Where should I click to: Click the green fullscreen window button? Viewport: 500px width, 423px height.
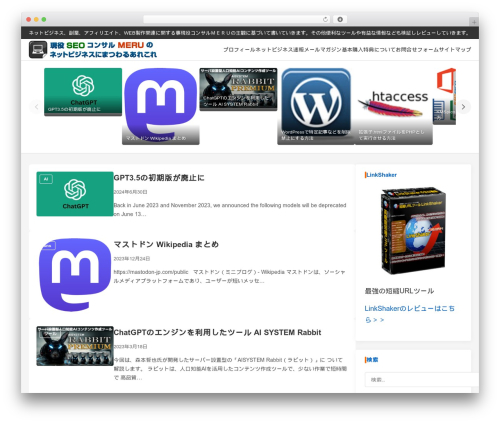tap(44, 20)
